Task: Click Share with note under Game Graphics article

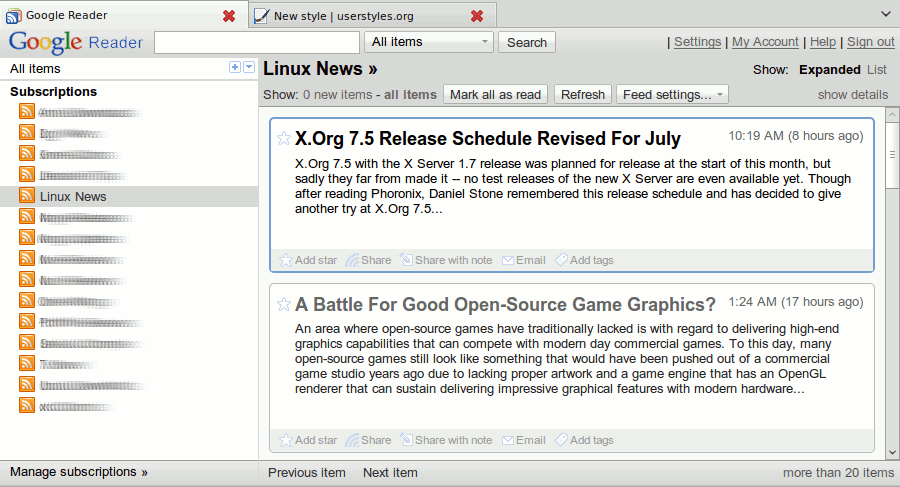Action: tap(446, 440)
